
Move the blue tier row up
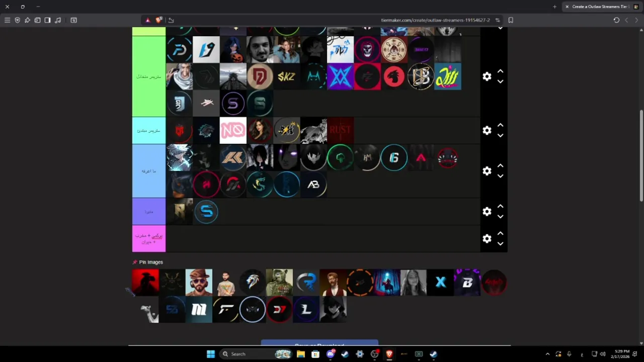500,166
